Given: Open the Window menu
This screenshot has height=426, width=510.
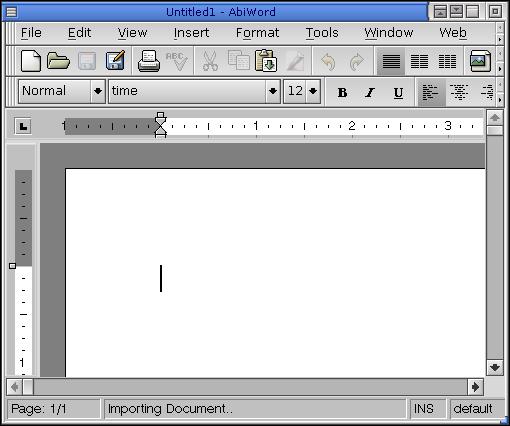Looking at the screenshot, I should click(389, 33).
